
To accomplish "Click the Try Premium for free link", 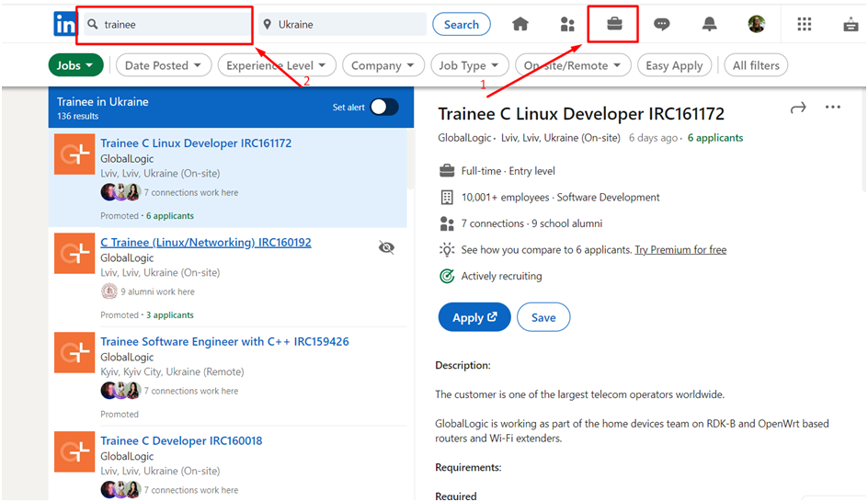I will [x=680, y=250].
